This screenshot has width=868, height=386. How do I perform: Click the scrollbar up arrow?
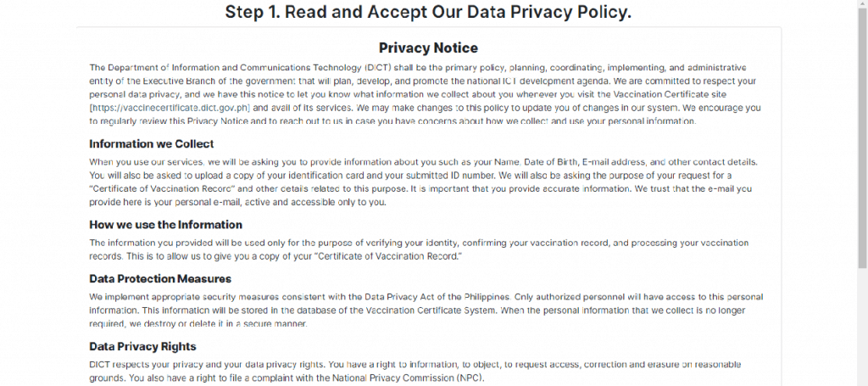pyautogui.click(x=861, y=5)
